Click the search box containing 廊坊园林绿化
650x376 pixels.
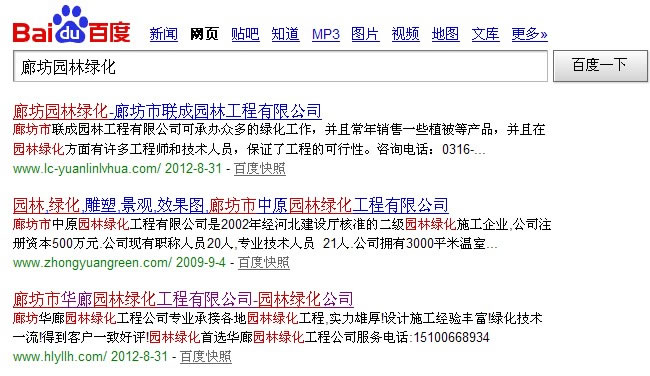(280, 66)
